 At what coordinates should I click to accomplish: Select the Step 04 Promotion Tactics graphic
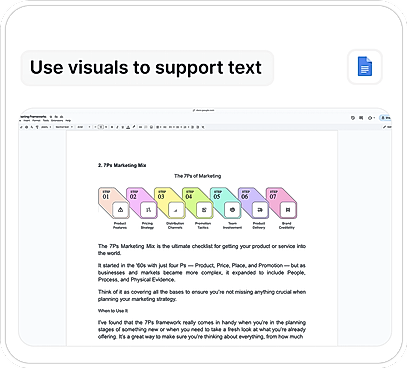198,208
